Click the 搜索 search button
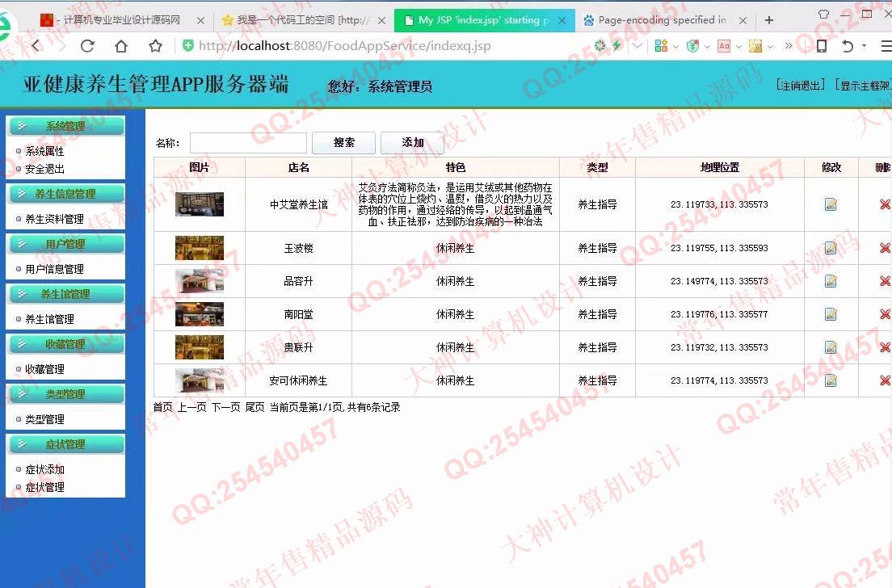The width and height of the screenshot is (892, 588). [x=343, y=143]
